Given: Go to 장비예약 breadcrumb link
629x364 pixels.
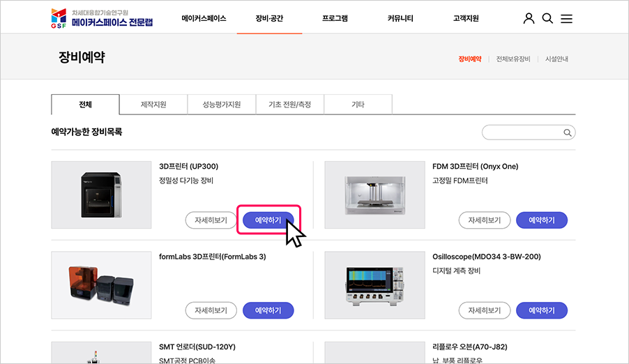Looking at the screenshot, I should [x=470, y=59].
